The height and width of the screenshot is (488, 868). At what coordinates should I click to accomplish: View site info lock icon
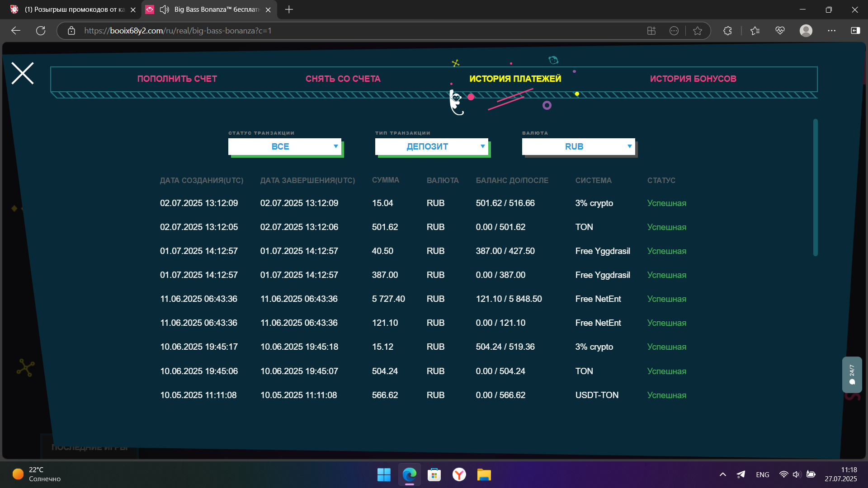coord(71,31)
